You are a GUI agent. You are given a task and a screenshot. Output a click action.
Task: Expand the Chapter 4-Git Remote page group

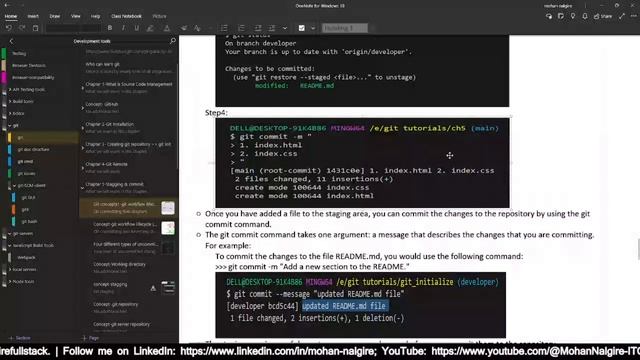pyautogui.click(x=82, y=168)
